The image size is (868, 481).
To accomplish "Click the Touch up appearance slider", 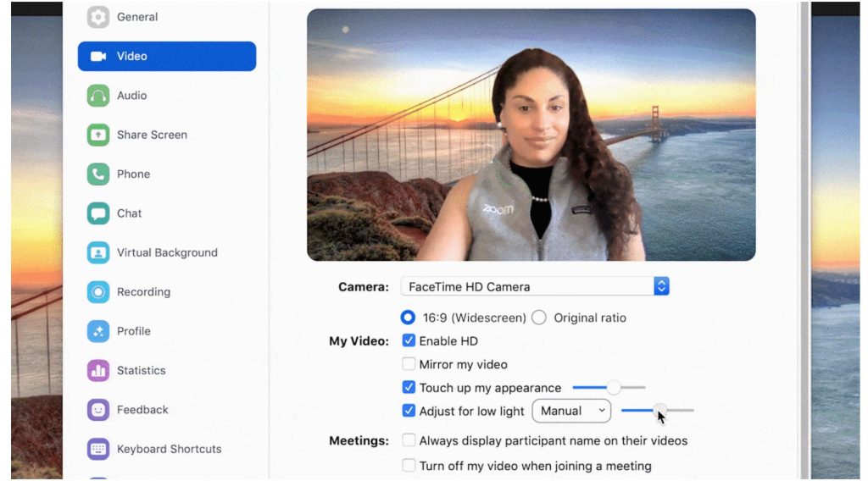I will coord(609,388).
